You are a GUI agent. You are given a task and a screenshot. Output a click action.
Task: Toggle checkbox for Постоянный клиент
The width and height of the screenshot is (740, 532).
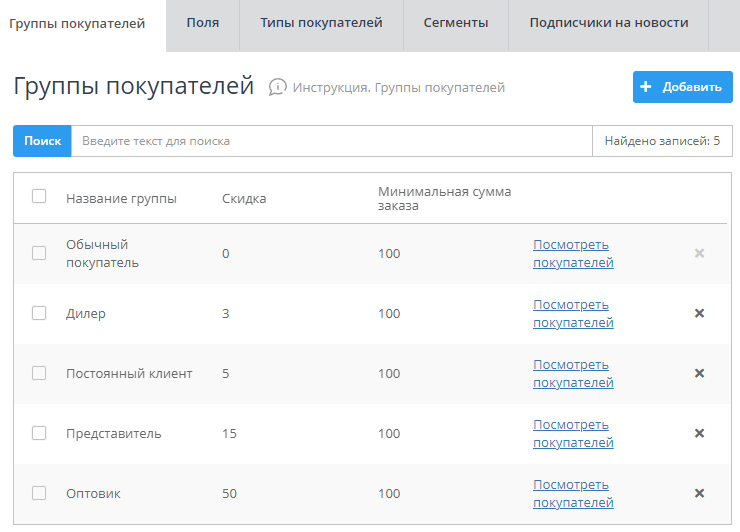coord(39,373)
